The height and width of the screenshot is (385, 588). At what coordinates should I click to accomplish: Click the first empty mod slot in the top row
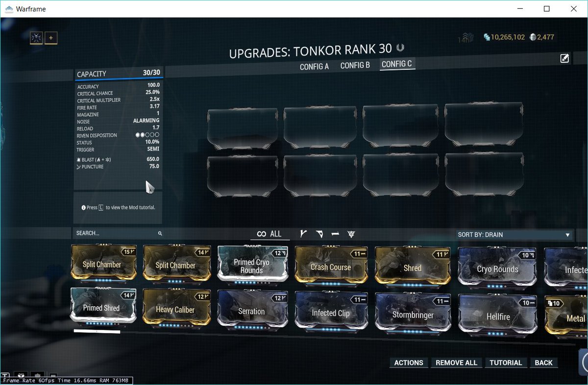pyautogui.click(x=243, y=128)
